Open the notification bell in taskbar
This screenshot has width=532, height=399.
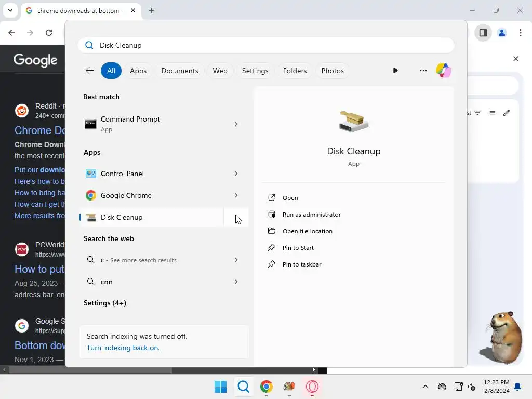(518, 387)
